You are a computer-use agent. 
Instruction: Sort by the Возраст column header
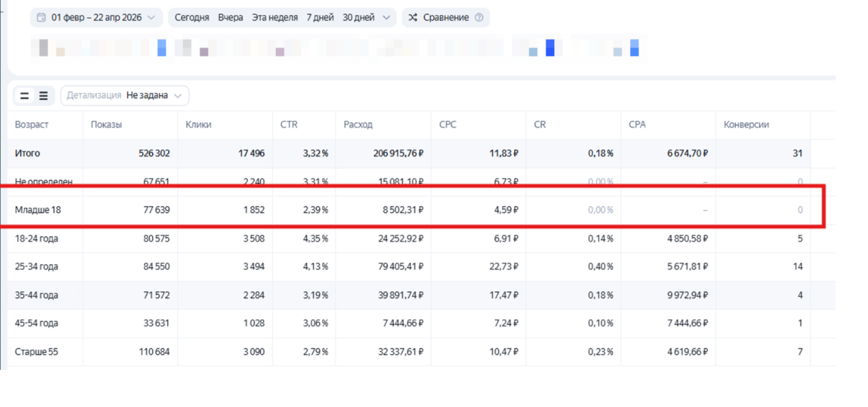(32, 125)
